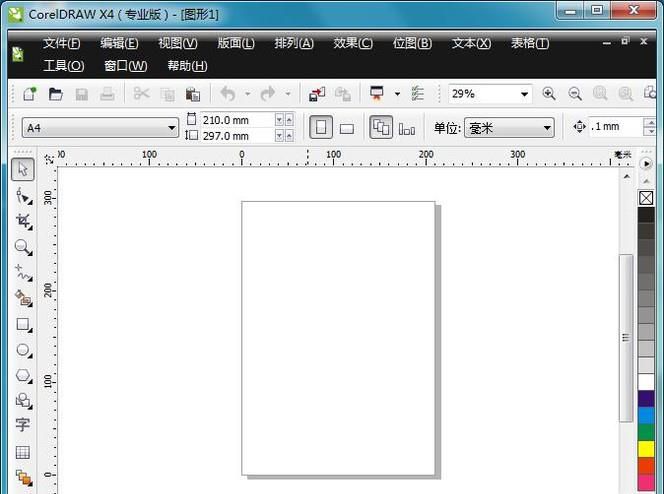Viewport: 664px width, 494px height.
Task: Click the Open file folder icon
Action: click(56, 94)
